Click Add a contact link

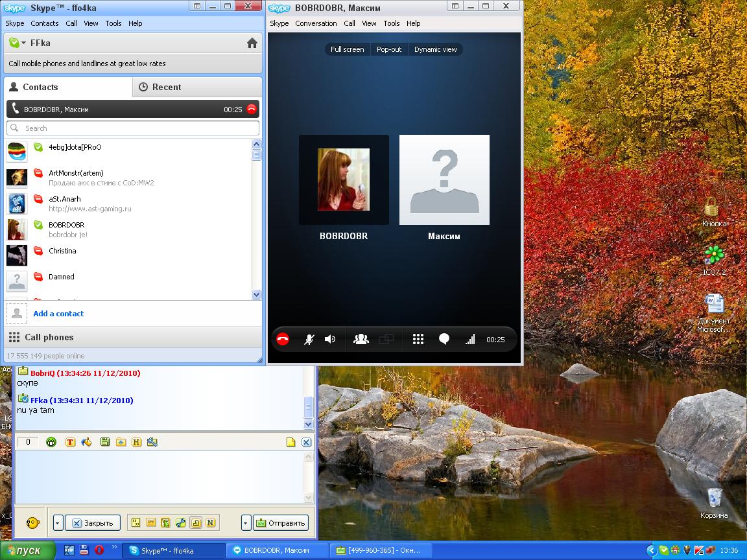(x=58, y=313)
